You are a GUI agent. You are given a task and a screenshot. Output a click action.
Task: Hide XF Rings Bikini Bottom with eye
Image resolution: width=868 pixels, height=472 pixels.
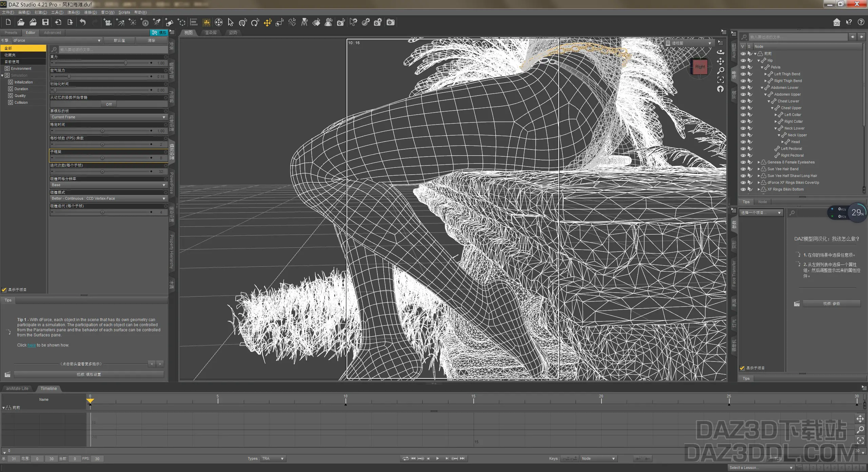[743, 189]
